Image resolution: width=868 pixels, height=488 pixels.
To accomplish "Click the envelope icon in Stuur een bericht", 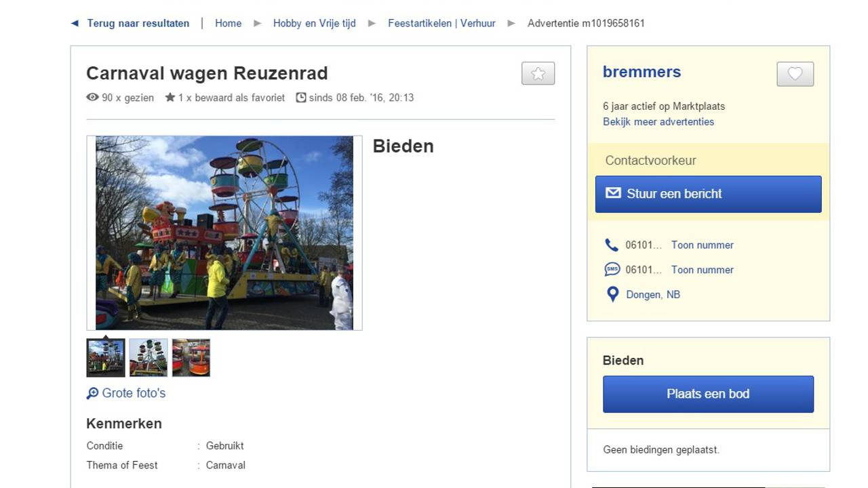I will click(x=613, y=193).
